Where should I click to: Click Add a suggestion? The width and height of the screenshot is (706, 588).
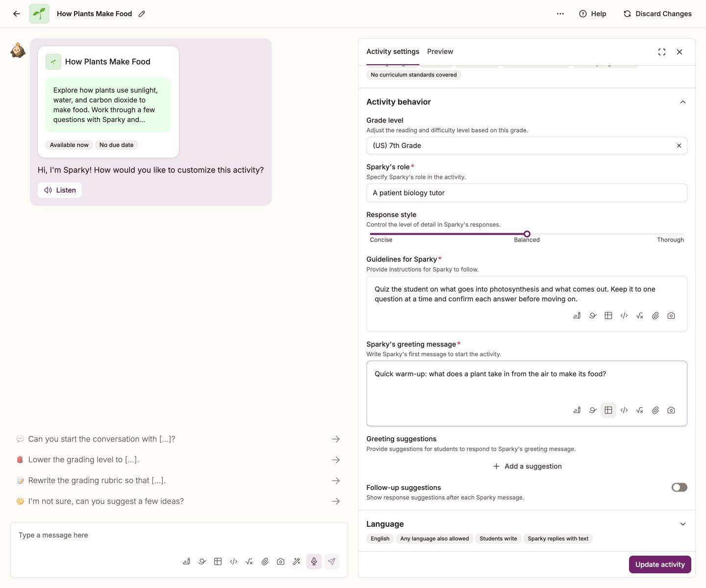pyautogui.click(x=527, y=466)
